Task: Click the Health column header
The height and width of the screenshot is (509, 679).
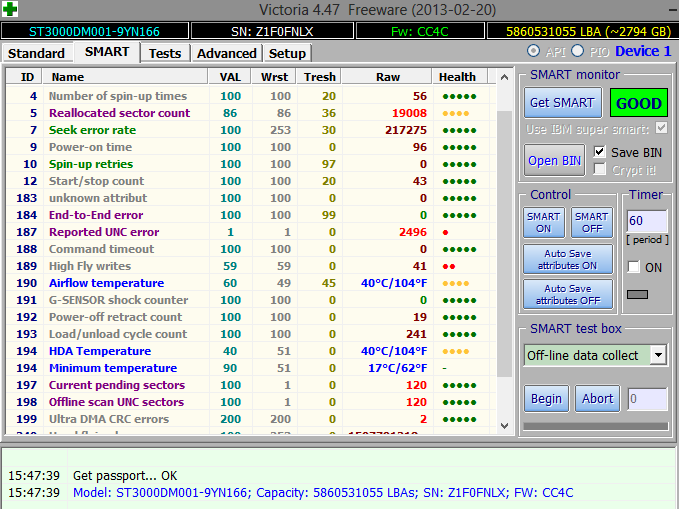Action: (x=460, y=77)
